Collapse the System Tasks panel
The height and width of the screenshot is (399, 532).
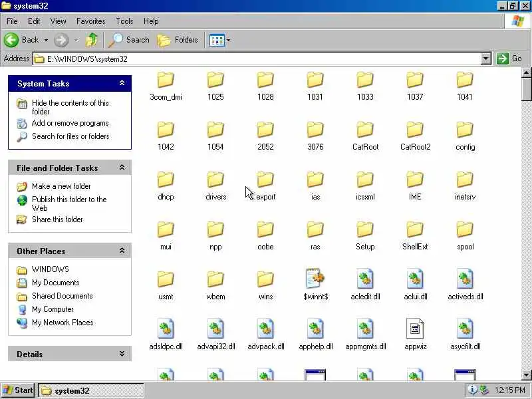coord(122,83)
